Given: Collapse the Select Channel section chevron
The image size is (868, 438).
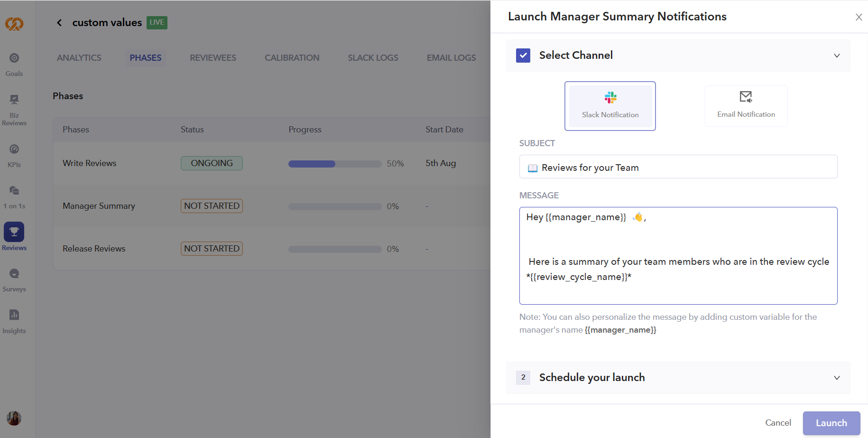Looking at the screenshot, I should [x=837, y=56].
